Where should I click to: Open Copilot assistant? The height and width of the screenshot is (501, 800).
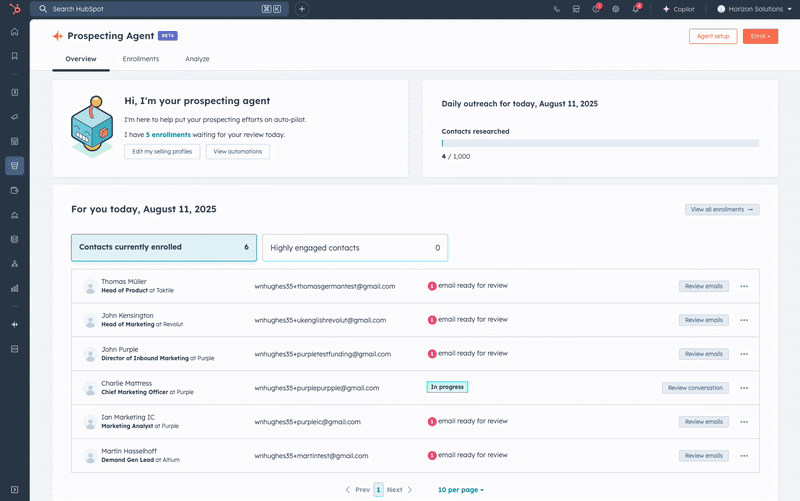click(x=679, y=9)
